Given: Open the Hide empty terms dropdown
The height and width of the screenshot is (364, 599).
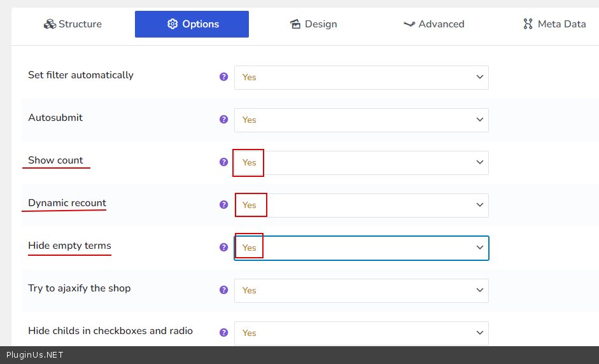Looking at the screenshot, I should [x=361, y=248].
